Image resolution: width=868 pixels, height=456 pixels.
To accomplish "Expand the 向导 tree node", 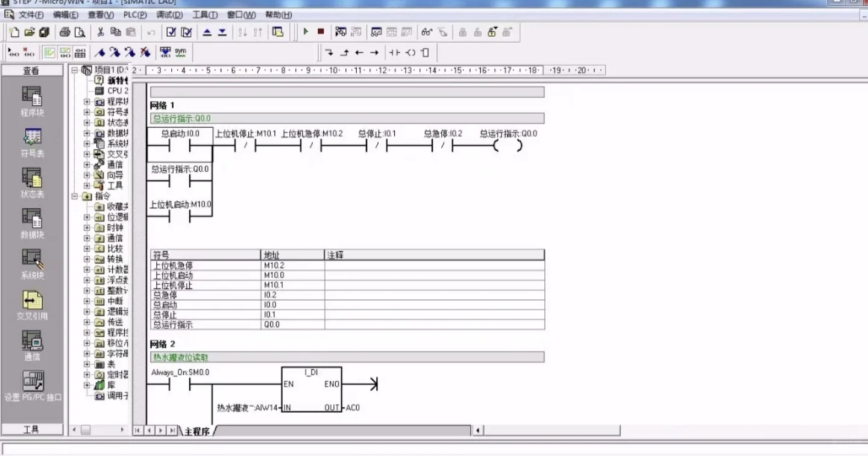I will pos(87,175).
